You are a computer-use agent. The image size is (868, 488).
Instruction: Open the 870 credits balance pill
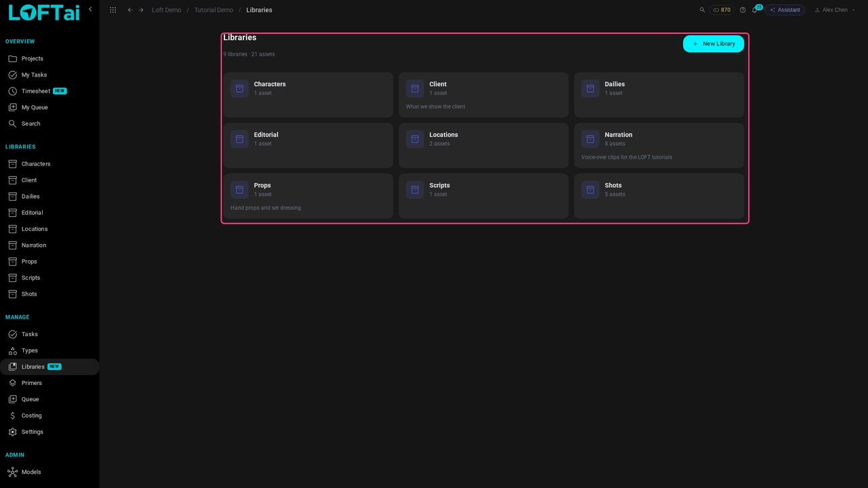722,10
